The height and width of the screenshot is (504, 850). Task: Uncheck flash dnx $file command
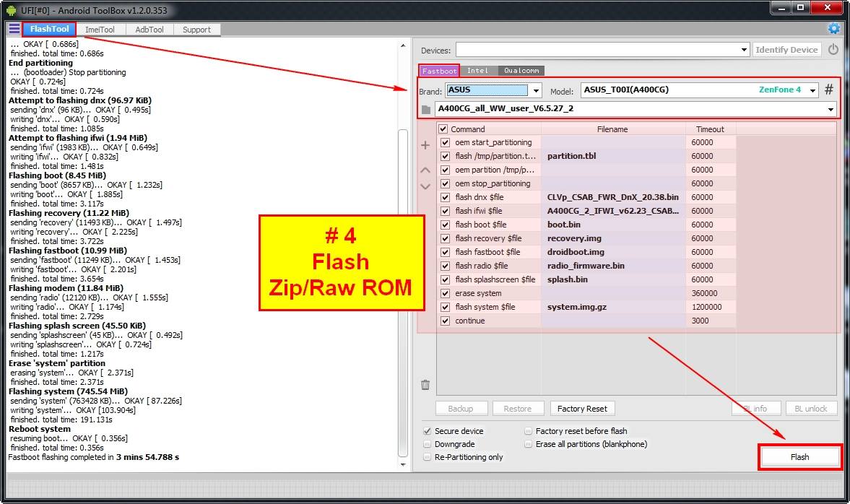[445, 197]
